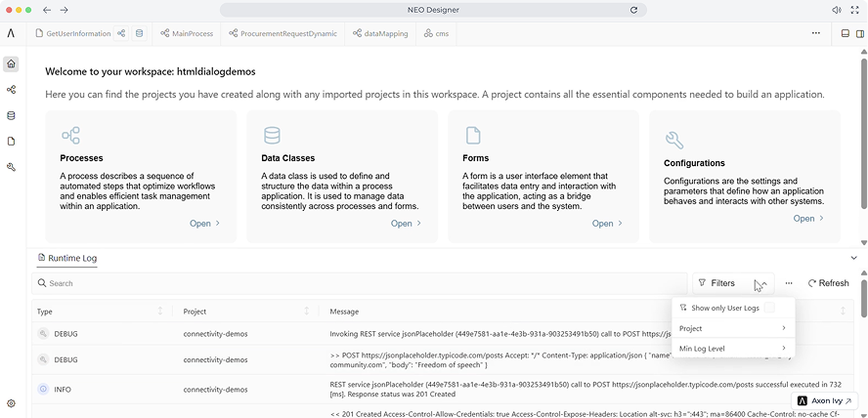The image size is (868, 418).
Task: Click the 'Invoking REST service jsonPlaceholder' message
Action: point(499,334)
